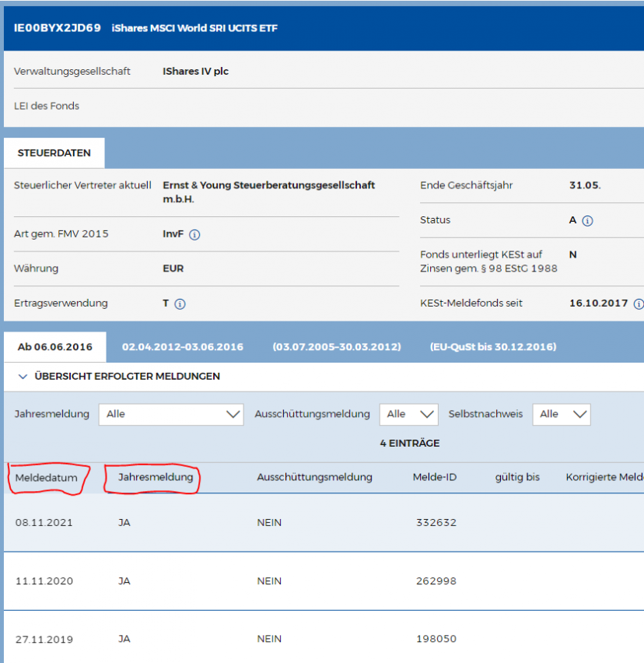Click Melde-ID 262998
Image resolution: width=644 pixels, height=663 pixels.
(436, 581)
